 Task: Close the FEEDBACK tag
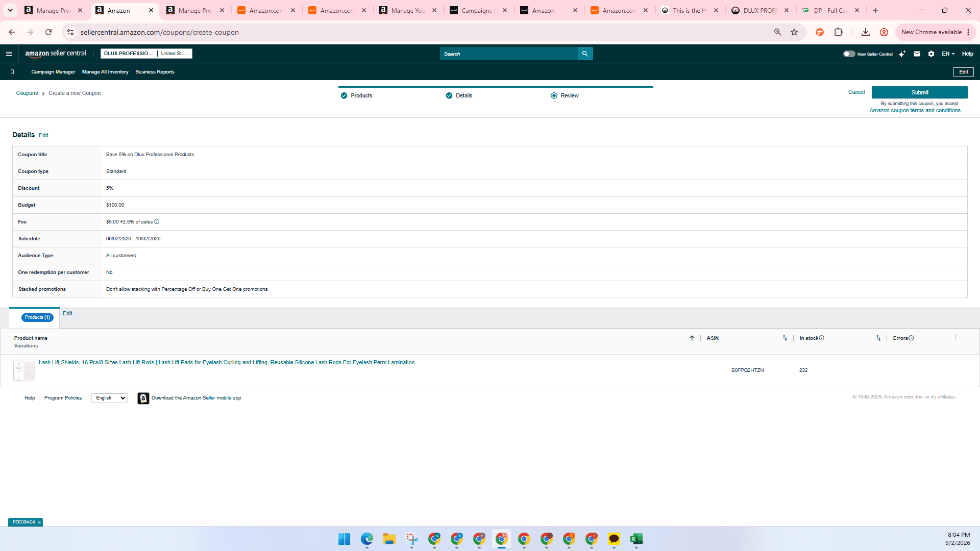click(x=39, y=522)
